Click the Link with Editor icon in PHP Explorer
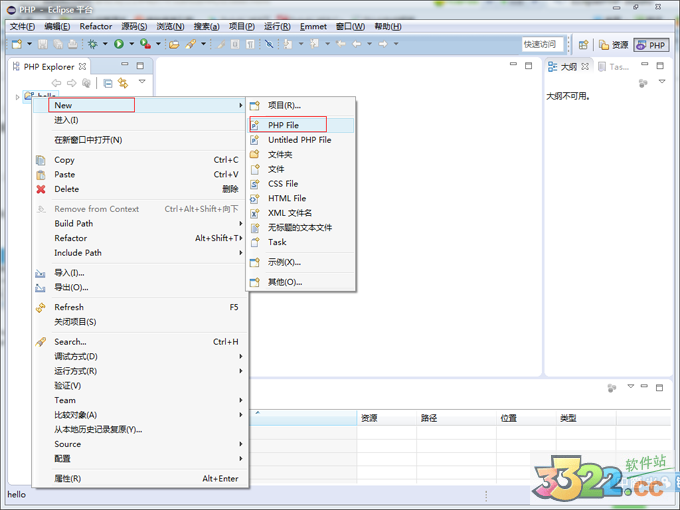 point(123,83)
